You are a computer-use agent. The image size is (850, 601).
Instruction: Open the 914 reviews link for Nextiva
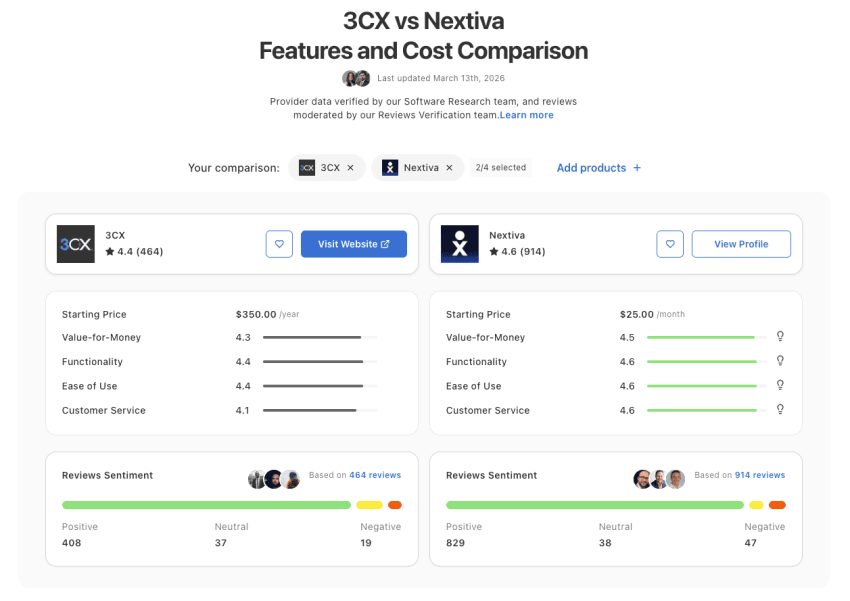(759, 474)
